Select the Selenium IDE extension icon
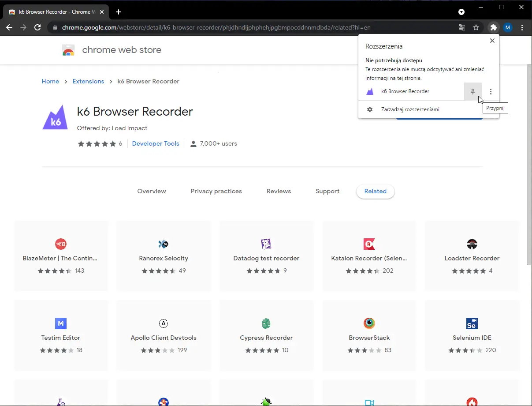 click(x=472, y=323)
